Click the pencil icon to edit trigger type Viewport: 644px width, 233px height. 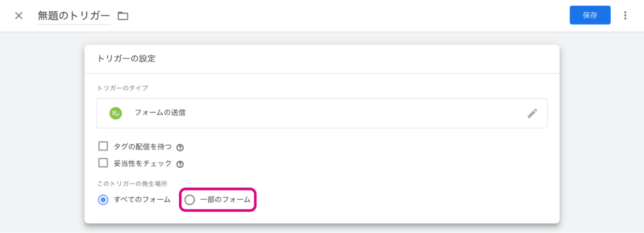tap(532, 113)
